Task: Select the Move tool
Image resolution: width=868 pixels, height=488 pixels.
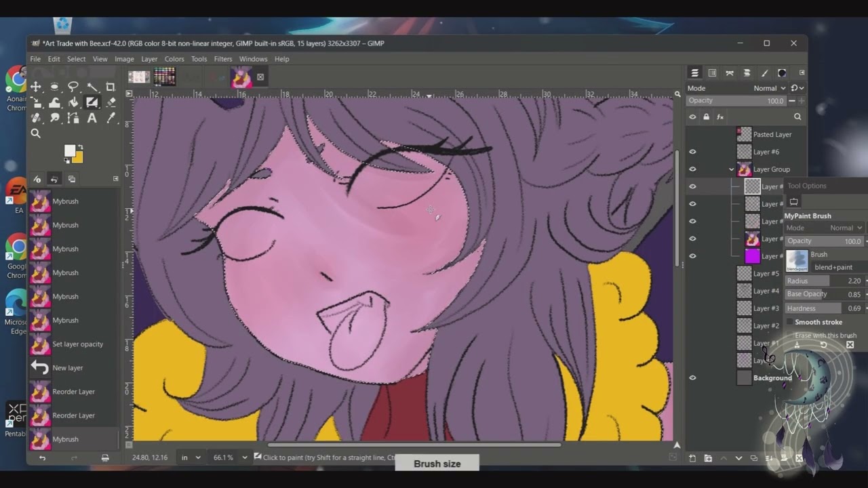Action: coord(36,87)
